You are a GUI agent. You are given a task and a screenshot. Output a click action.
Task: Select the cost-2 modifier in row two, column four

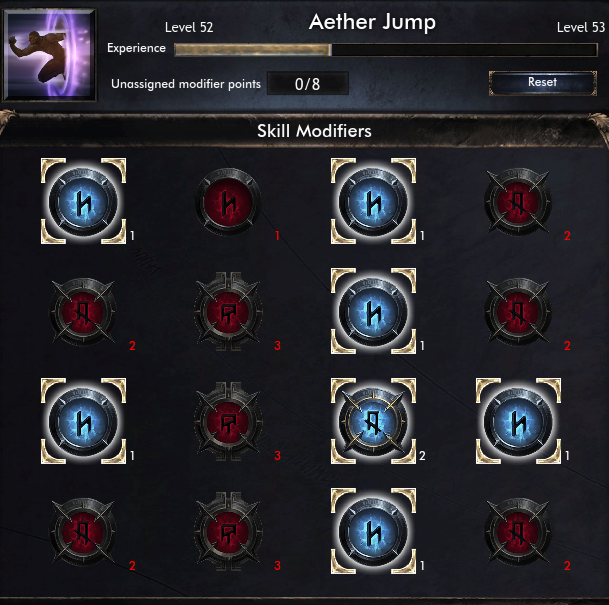(518, 311)
